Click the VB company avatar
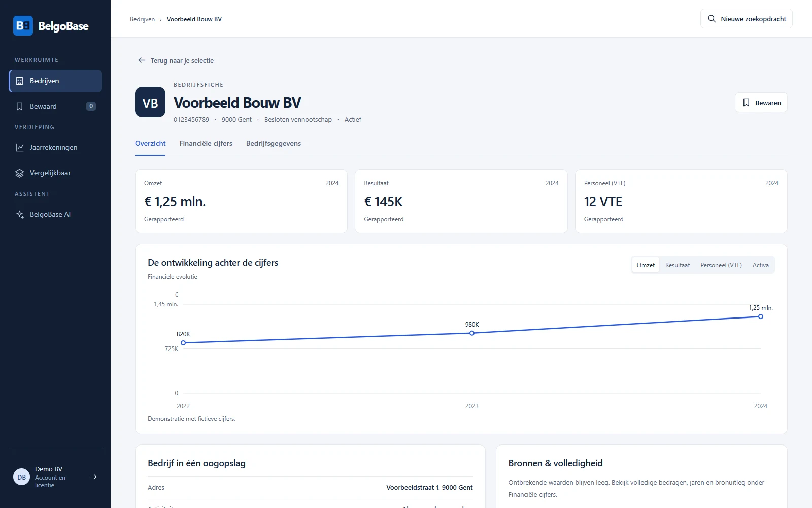This screenshot has width=812, height=508. tap(150, 102)
